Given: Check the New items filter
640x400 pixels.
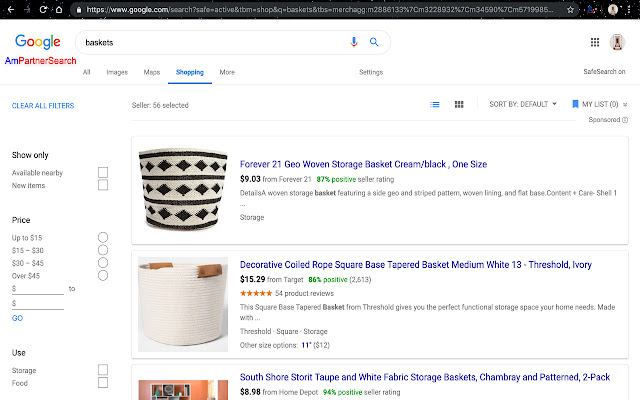Looking at the screenshot, I should click(x=103, y=186).
